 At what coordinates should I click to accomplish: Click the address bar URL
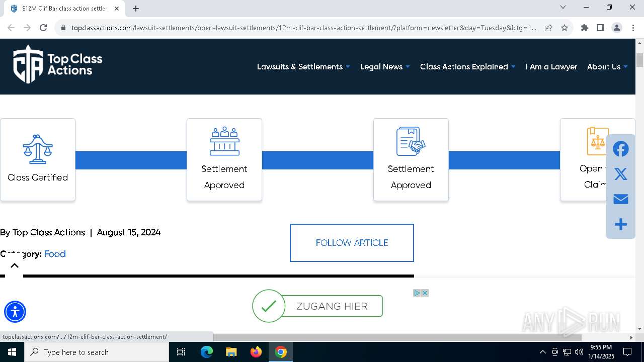[304, 28]
